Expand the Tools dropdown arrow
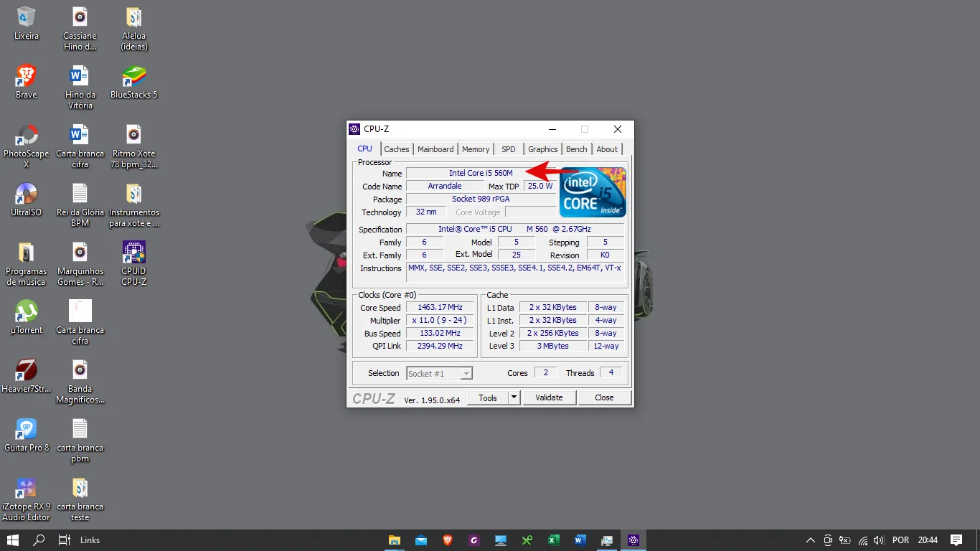980x551 pixels. [x=514, y=397]
